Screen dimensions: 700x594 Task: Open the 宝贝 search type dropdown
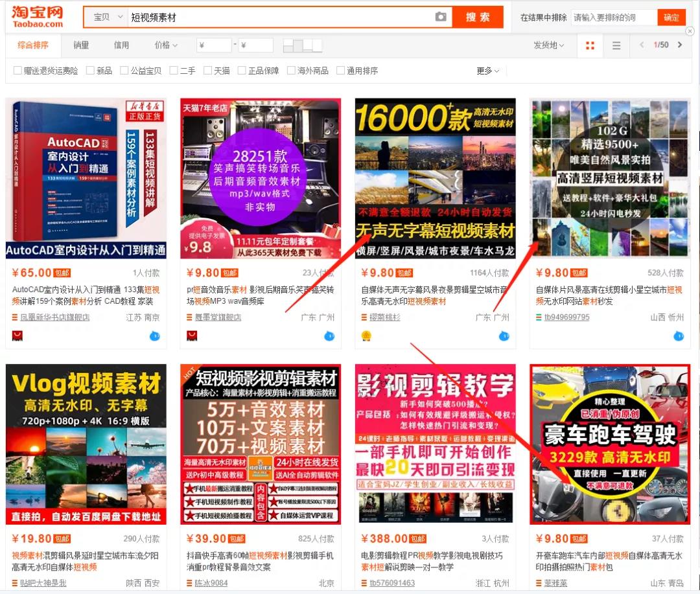click(108, 17)
